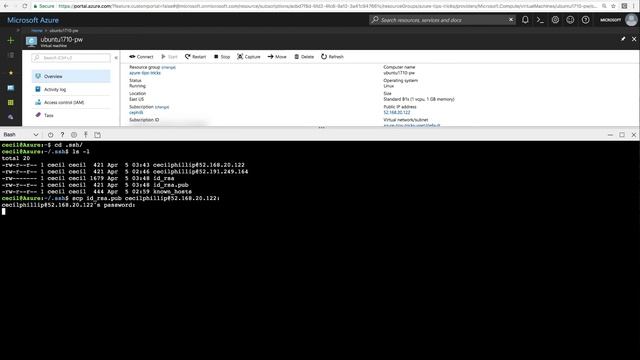Restart the Cloud Shell with power icon
640x360 pixels.
tap(50, 135)
